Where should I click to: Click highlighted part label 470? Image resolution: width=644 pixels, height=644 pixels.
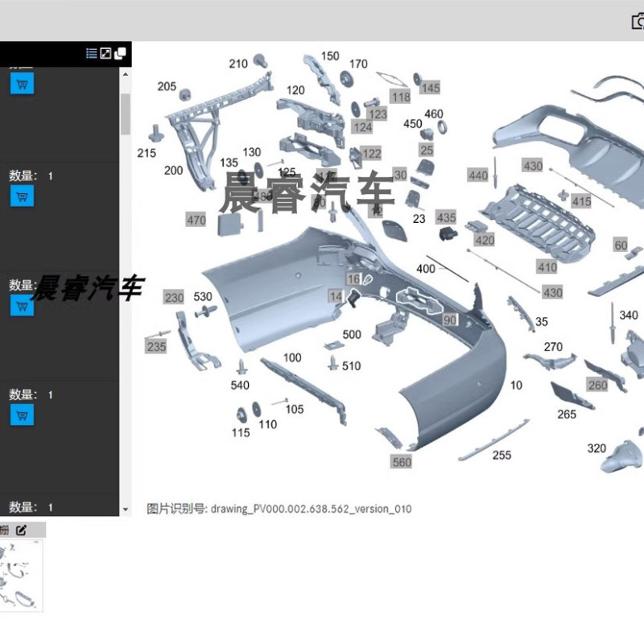[196, 220]
